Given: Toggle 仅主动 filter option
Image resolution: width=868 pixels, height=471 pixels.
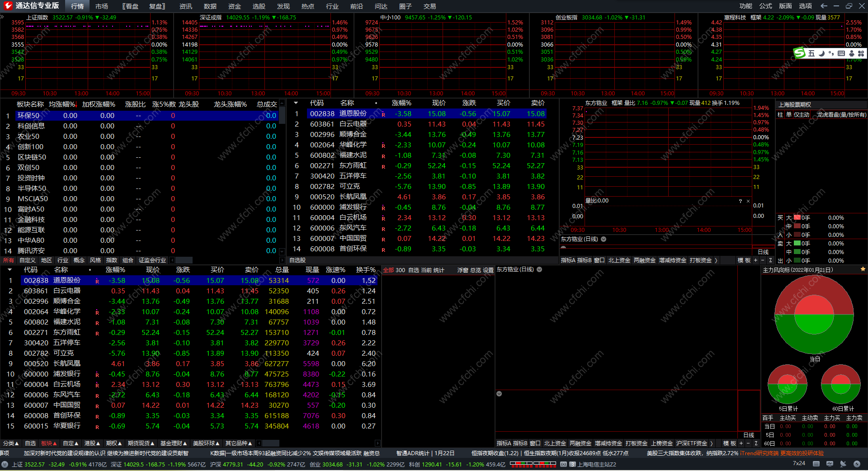Looking at the screenshot, I should (x=802, y=115).
